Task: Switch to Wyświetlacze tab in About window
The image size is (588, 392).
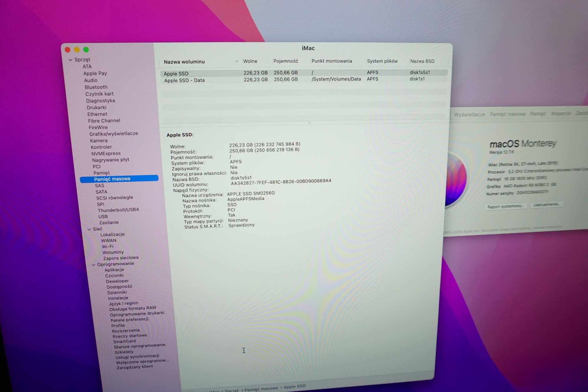Action: point(469,115)
